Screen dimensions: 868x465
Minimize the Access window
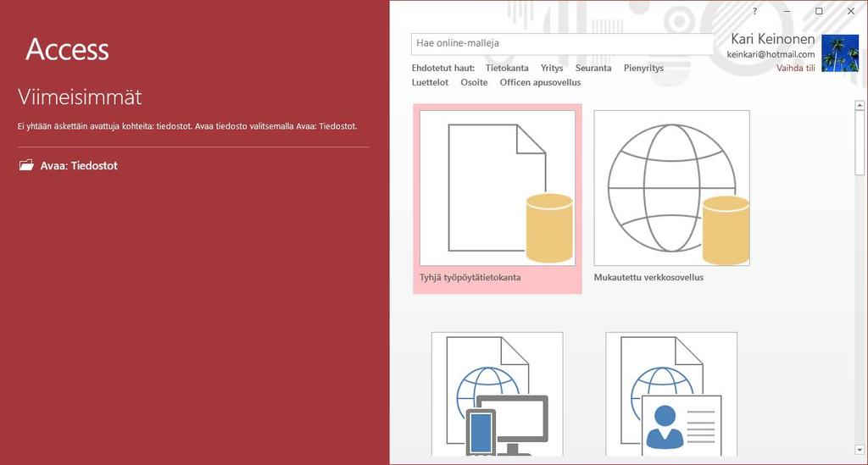click(x=787, y=11)
